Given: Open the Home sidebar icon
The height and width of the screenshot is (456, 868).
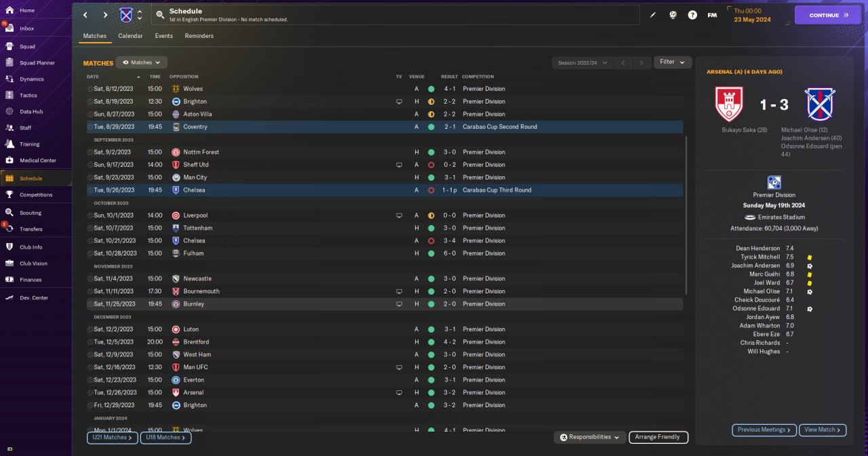Looking at the screenshot, I should click(x=9, y=11).
